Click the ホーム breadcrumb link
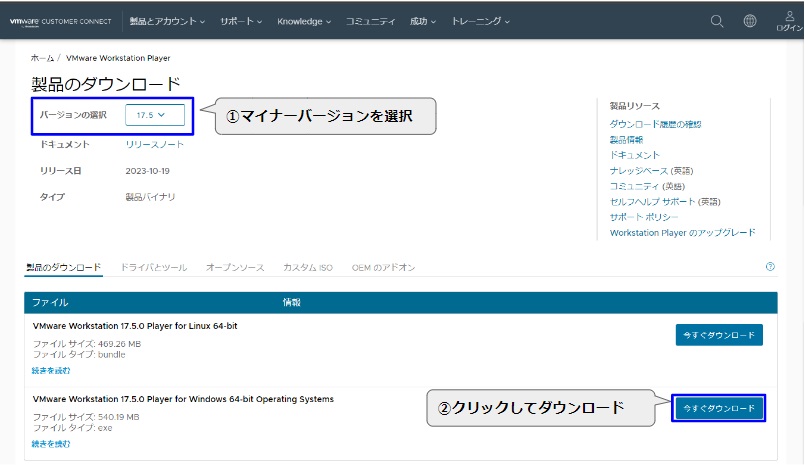Viewport: 805px width, 465px height. click(x=42, y=58)
